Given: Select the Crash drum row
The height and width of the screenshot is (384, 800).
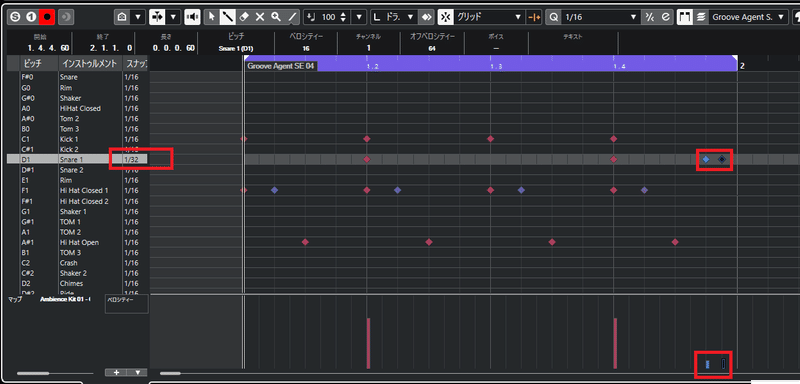Looking at the screenshot, I should [x=78, y=263].
